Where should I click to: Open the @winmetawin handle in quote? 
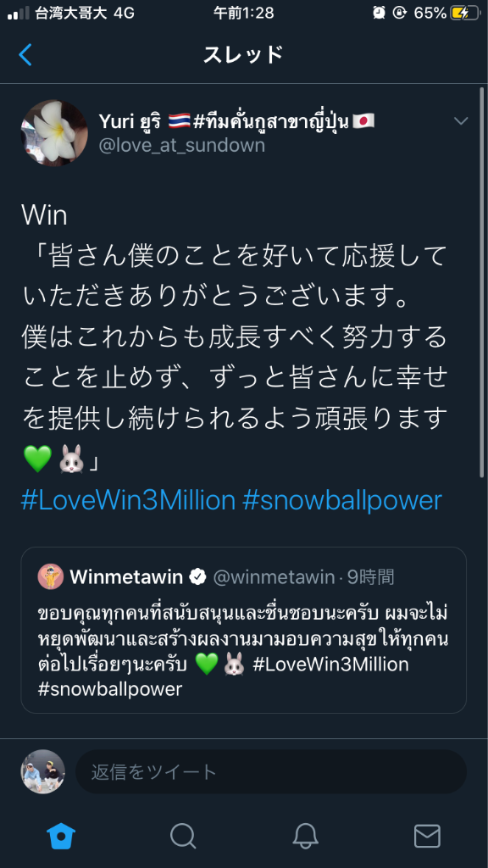pyautogui.click(x=274, y=577)
